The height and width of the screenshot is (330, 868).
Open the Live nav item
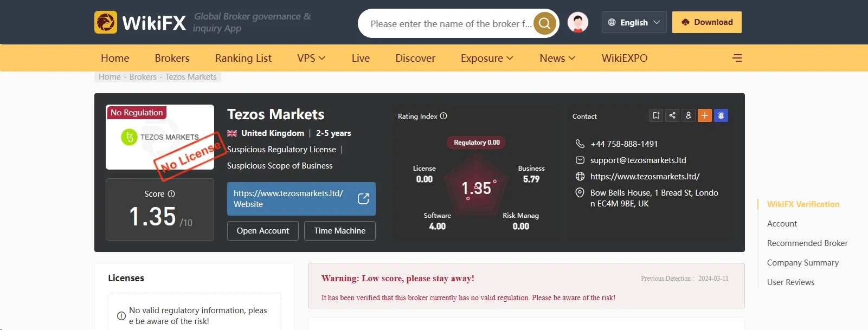(x=361, y=58)
